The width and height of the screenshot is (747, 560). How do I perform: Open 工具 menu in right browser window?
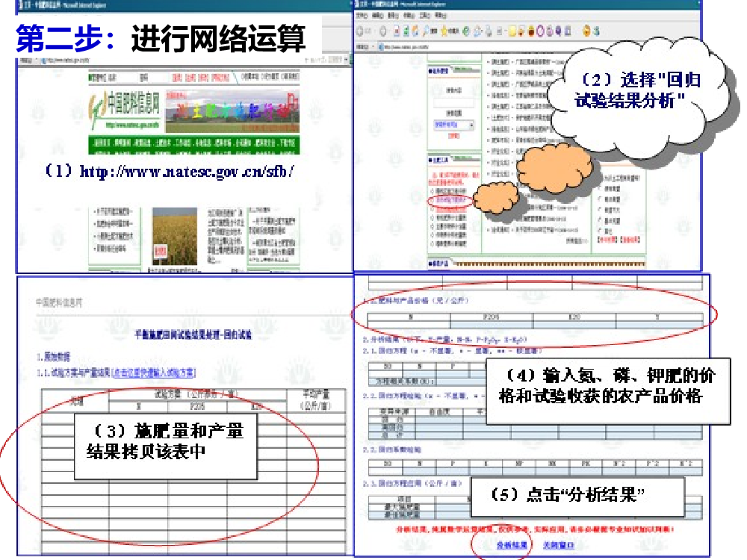[x=425, y=16]
